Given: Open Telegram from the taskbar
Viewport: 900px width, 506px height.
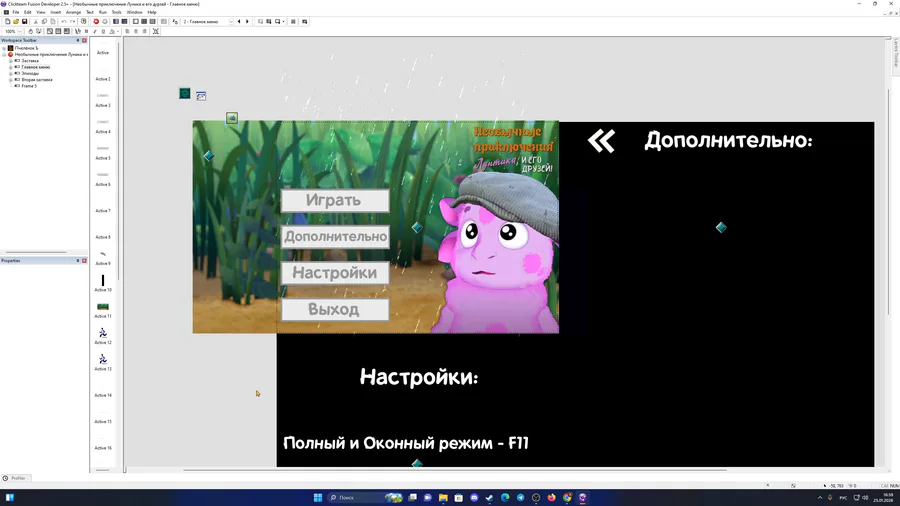Looking at the screenshot, I should 521,497.
